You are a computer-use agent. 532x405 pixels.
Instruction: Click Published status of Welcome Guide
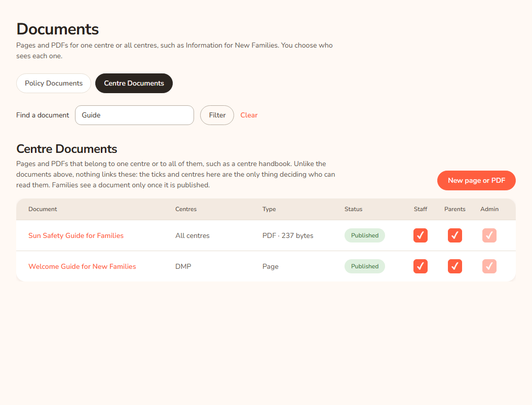365,266
